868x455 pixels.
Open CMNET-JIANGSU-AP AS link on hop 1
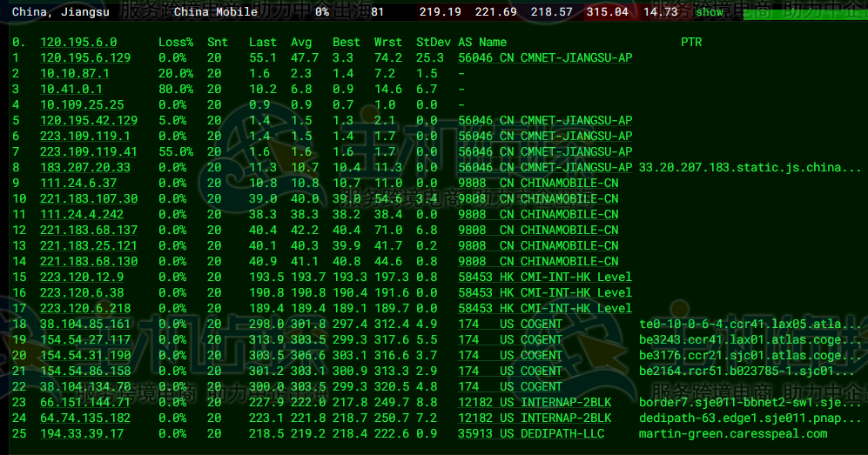click(x=545, y=57)
